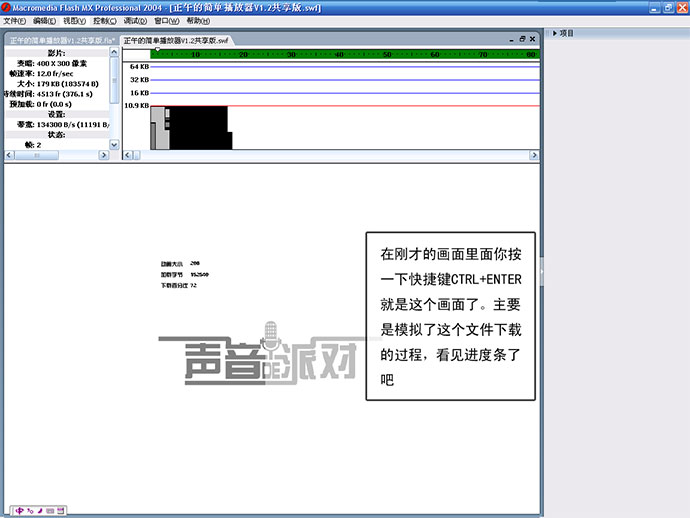This screenshot has height=518, width=690.
Task: Click the 64 KB graph label
Action: (139, 66)
